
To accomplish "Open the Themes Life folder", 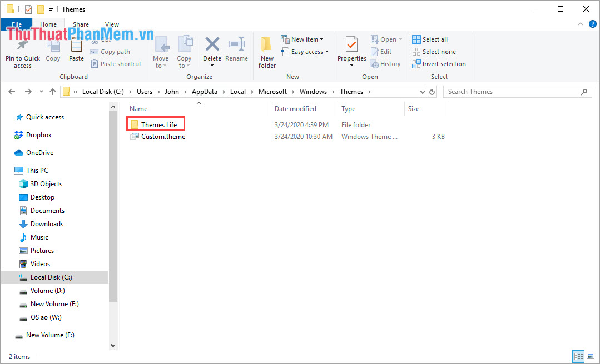I will pos(161,124).
